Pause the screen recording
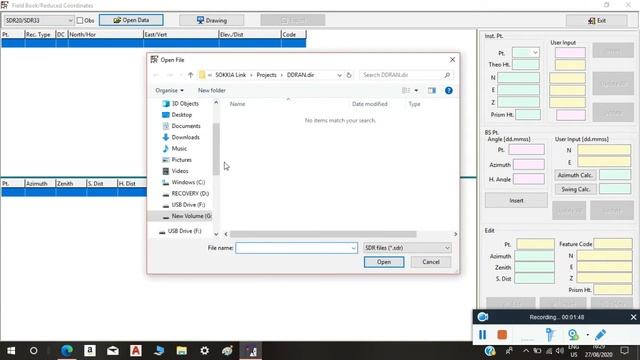The width and height of the screenshot is (640, 360). click(x=482, y=335)
